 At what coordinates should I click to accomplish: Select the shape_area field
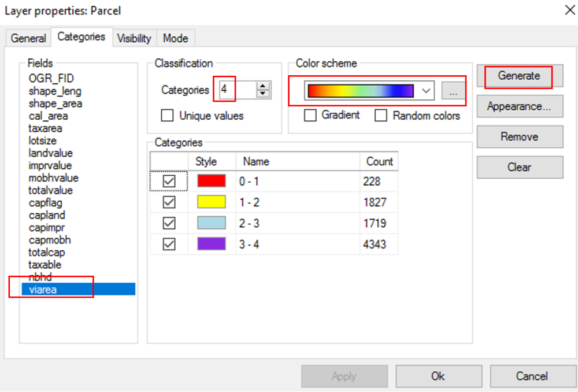pos(55,103)
